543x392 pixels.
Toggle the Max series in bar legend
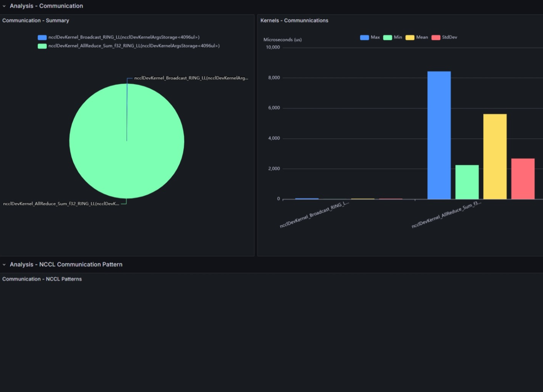tap(375, 37)
